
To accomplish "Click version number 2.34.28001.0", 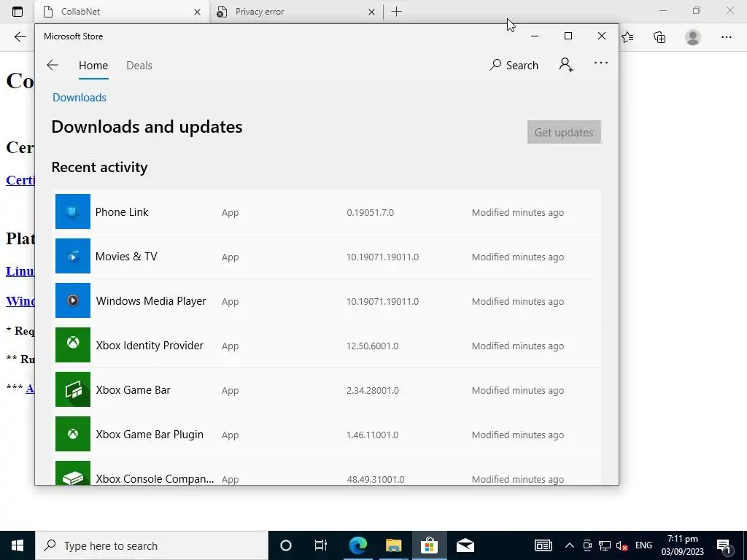I will (373, 391).
